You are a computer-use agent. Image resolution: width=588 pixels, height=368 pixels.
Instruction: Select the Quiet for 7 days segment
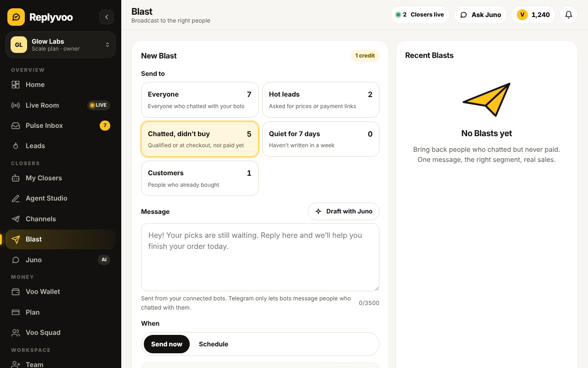coord(321,139)
